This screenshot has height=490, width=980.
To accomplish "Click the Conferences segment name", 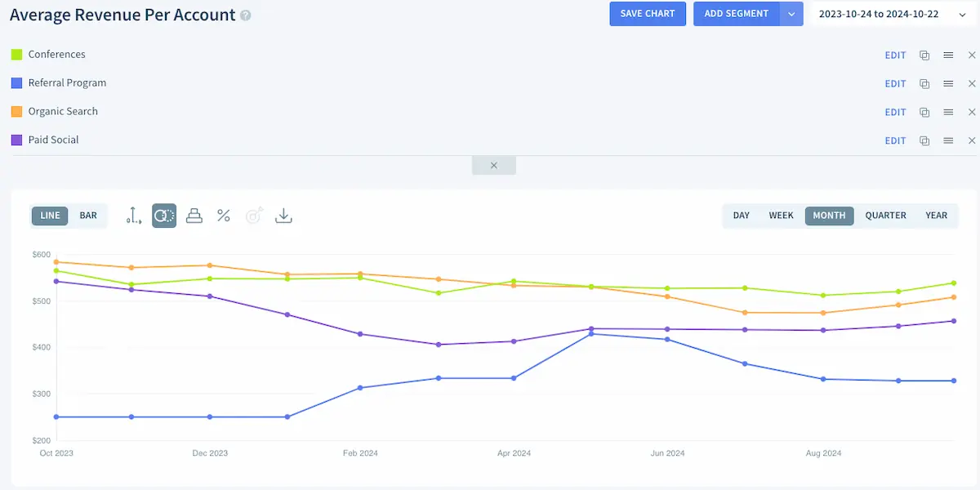I will 56,55.
